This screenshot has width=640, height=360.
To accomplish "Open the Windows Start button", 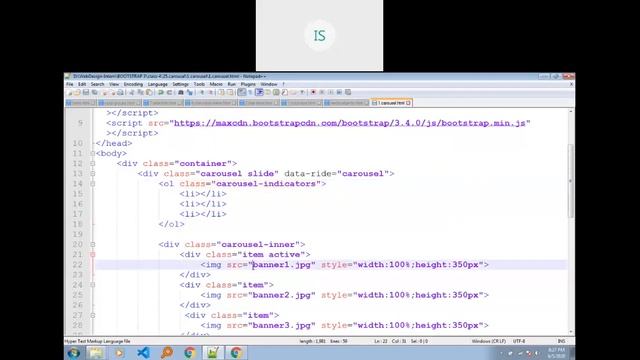I will click(74, 353).
